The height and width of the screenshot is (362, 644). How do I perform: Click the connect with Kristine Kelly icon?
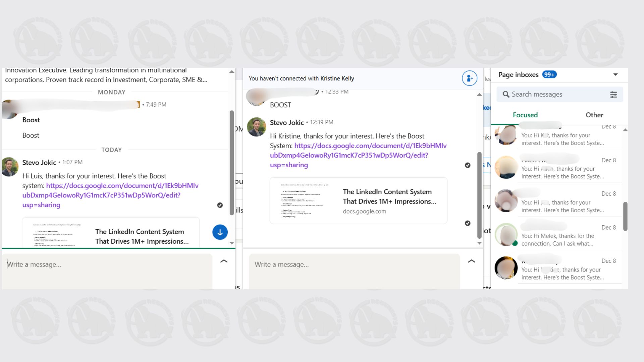coord(469,78)
